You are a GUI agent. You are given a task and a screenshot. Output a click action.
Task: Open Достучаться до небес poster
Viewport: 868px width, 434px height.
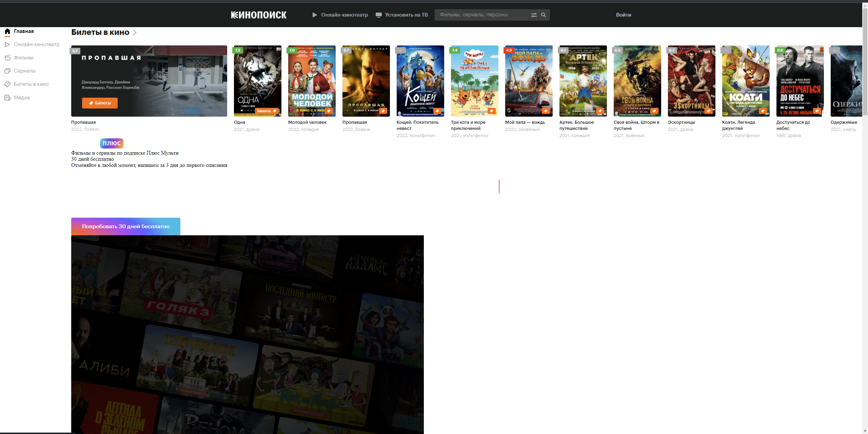click(800, 81)
